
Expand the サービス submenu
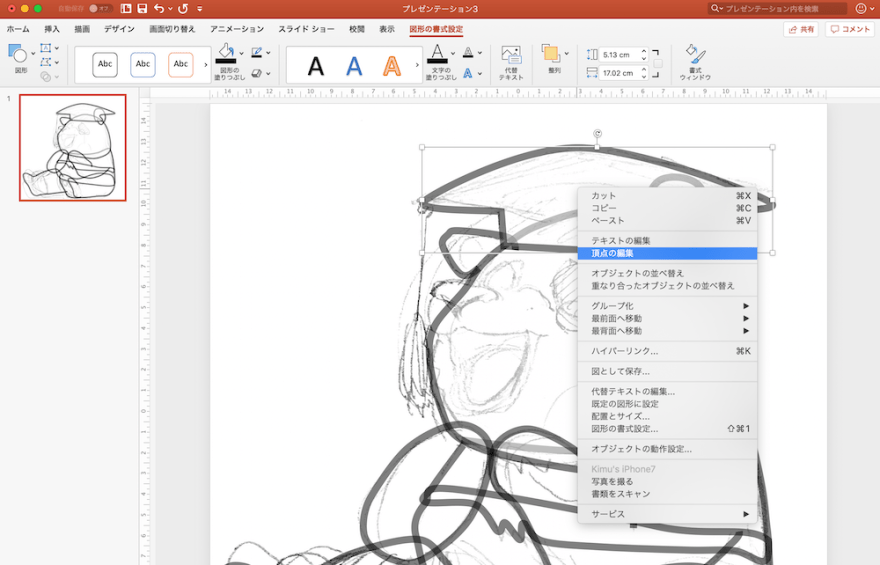667,514
